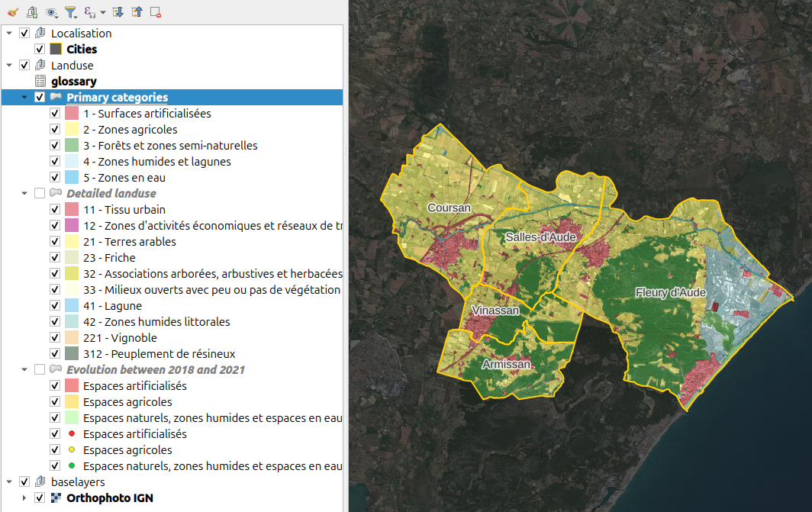Click the 41 - Lagune blue swatch
The width and height of the screenshot is (812, 512).
point(72,305)
